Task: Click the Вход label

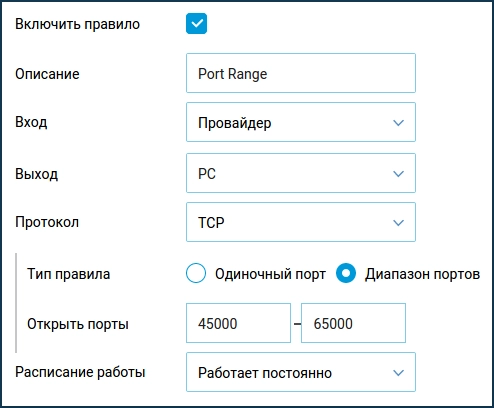Action: [x=31, y=122]
